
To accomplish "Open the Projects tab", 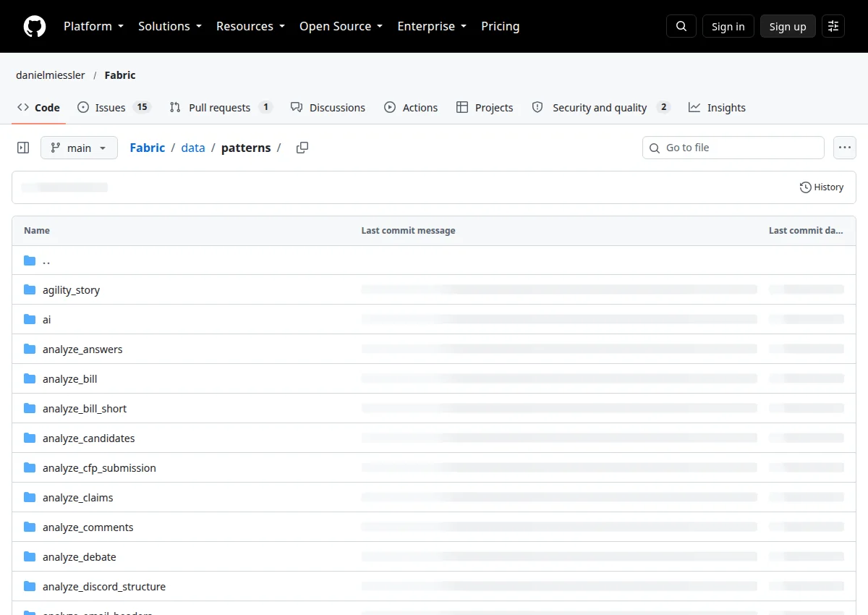I will click(485, 108).
